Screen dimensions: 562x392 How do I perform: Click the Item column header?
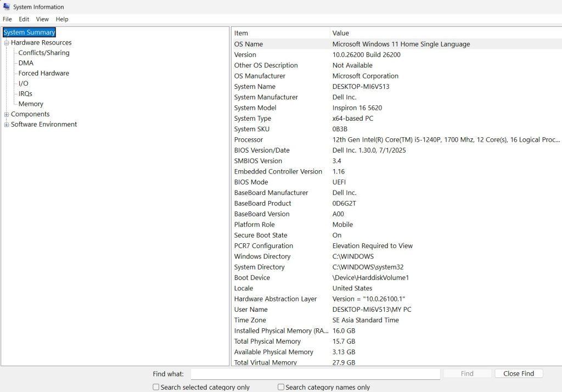(280, 33)
